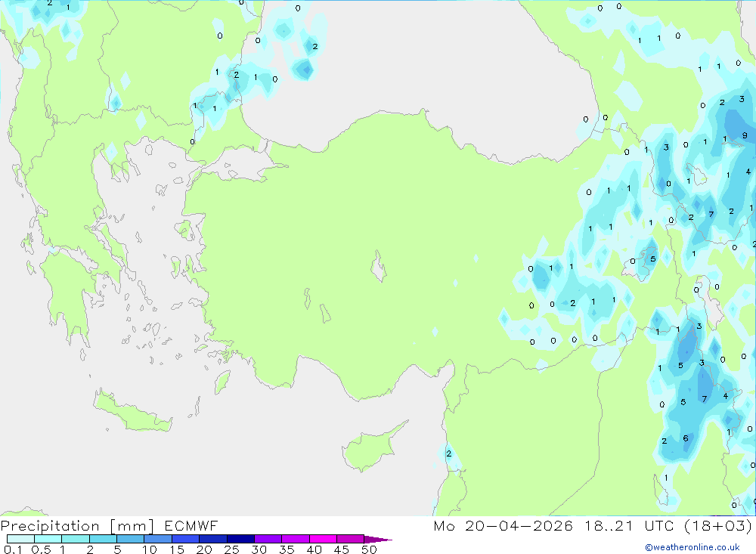Click the purple arrow tip beyond 50
Viewport: 756px width, 554px height.
[377, 539]
